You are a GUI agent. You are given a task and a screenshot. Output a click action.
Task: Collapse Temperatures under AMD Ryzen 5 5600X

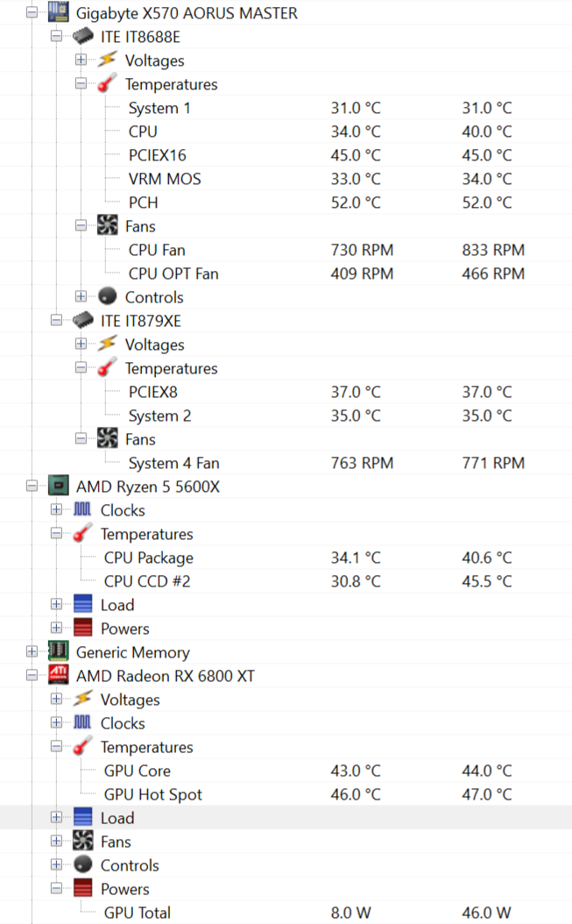click(x=56, y=533)
